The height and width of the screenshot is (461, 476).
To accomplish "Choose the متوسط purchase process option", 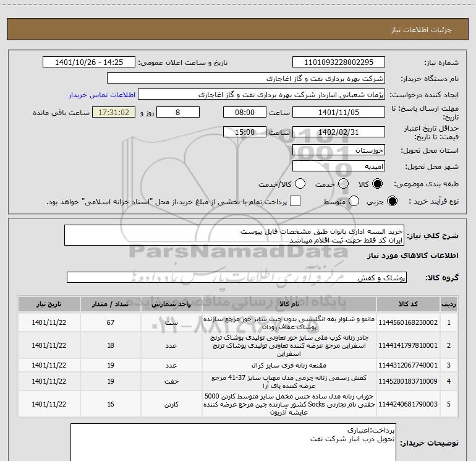I will (354, 201).
